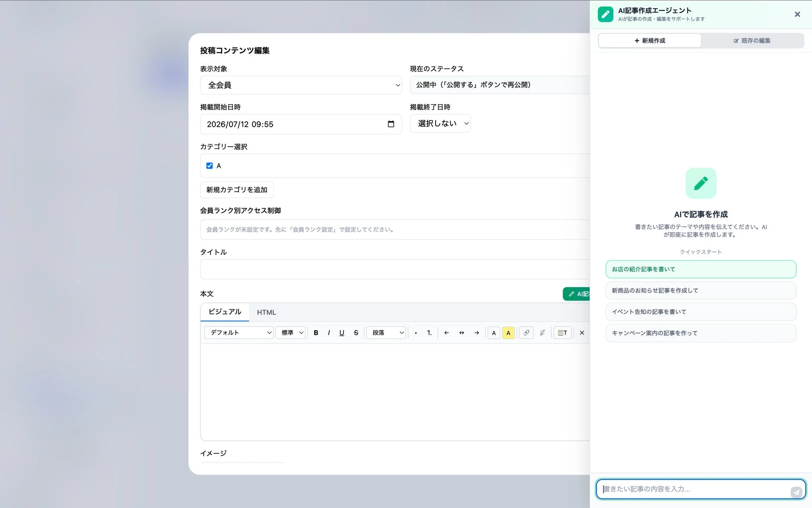Choose quick start 新商品のお知らせ記事を作成して
The image size is (812, 508).
(701, 290)
